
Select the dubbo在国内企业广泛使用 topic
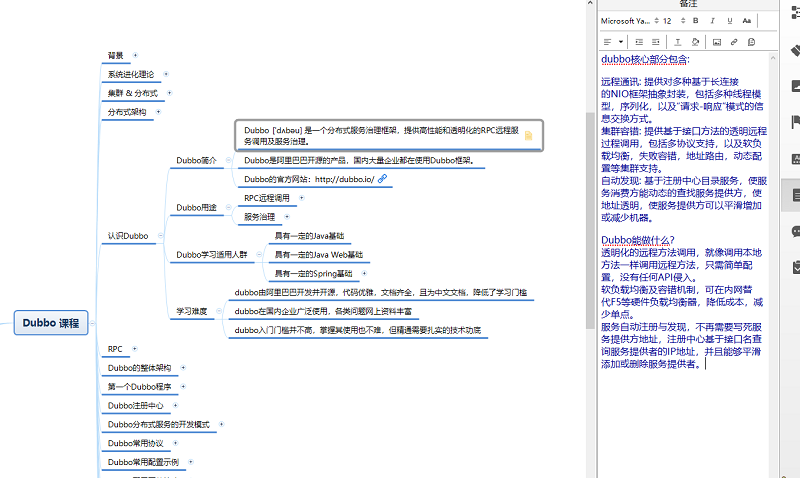point(323,311)
